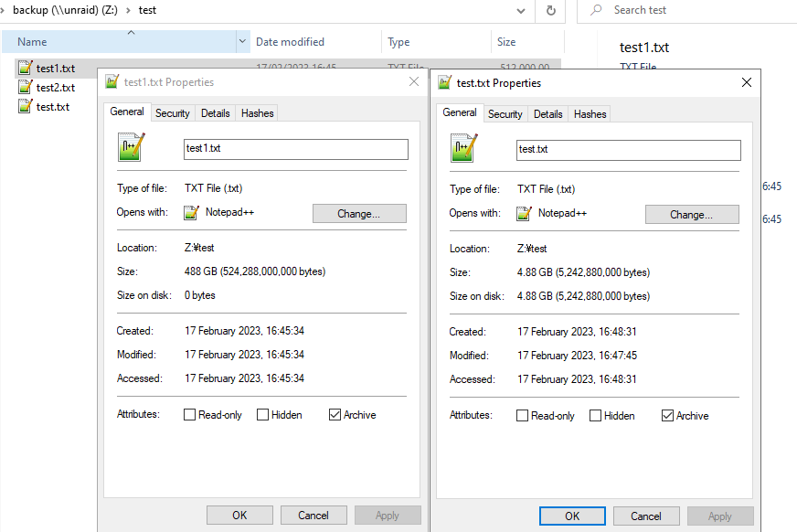Click Notepad++ title icon of test1.txt Properties
Image resolution: width=797 pixels, height=532 pixels.
(x=112, y=81)
